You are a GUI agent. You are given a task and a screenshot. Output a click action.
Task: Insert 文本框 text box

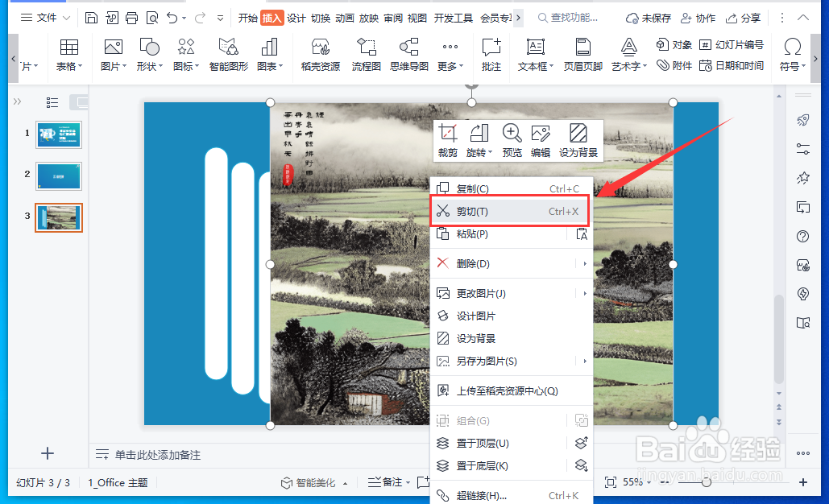coord(535,55)
